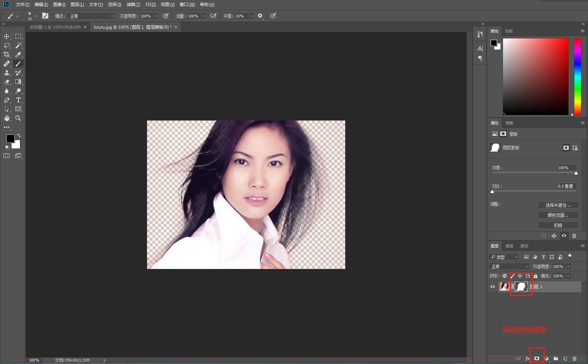Delete layer using trash icon
588x364 pixels.
pos(574,358)
